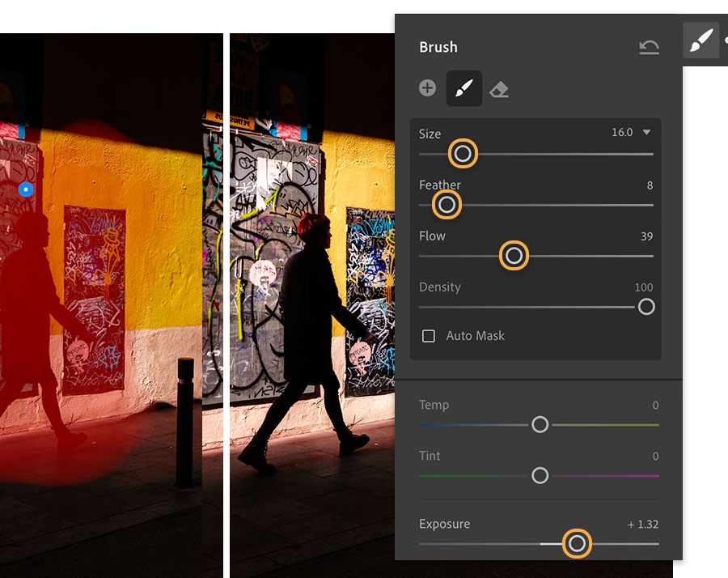Click the Size slider handle

click(x=463, y=153)
